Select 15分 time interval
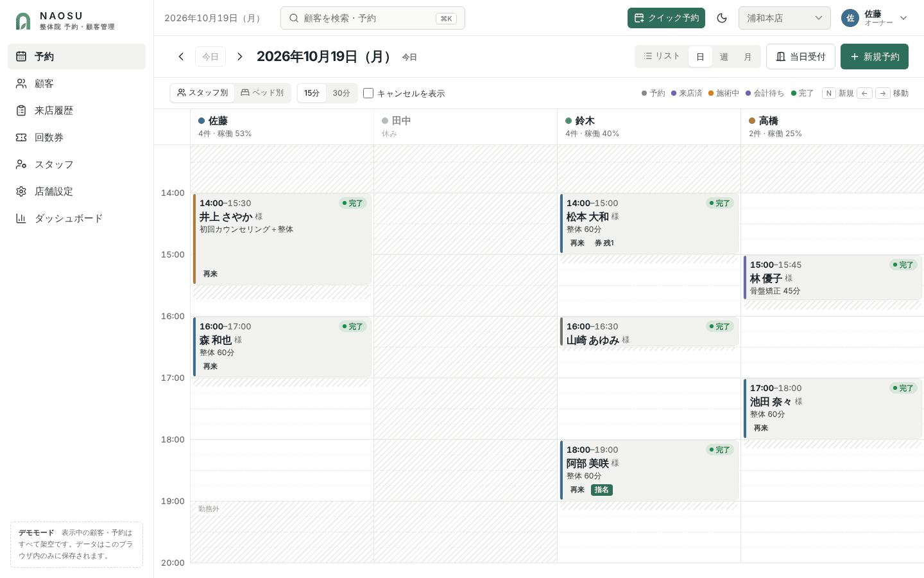The width and height of the screenshot is (924, 578). (x=312, y=93)
